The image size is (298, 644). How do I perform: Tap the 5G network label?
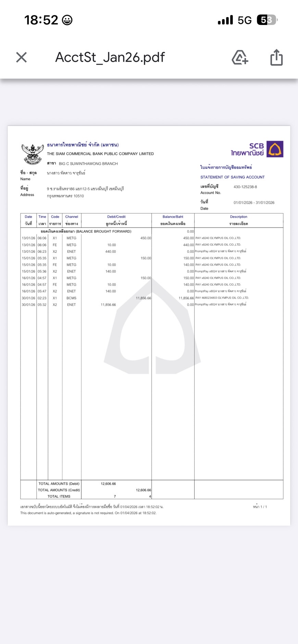245,21
